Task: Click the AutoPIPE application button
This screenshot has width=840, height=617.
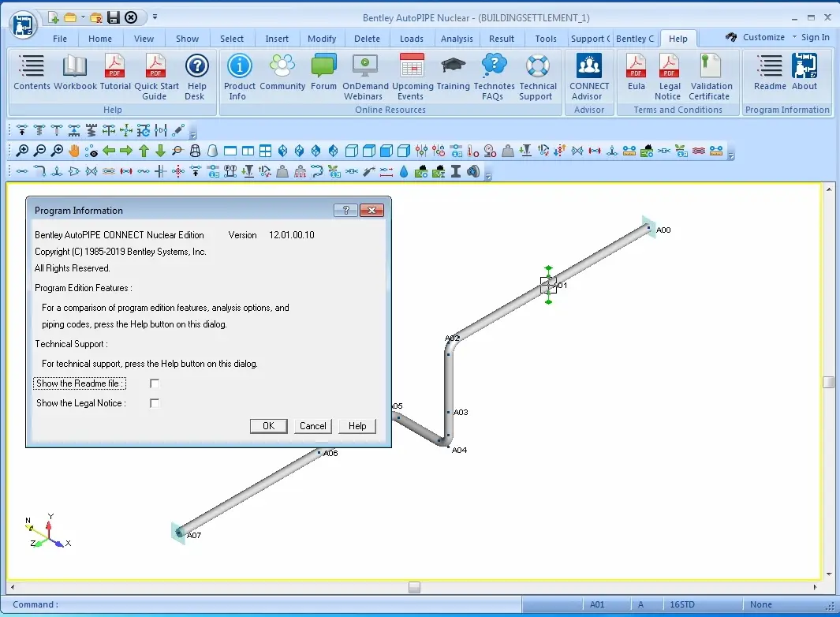Action: [23, 24]
